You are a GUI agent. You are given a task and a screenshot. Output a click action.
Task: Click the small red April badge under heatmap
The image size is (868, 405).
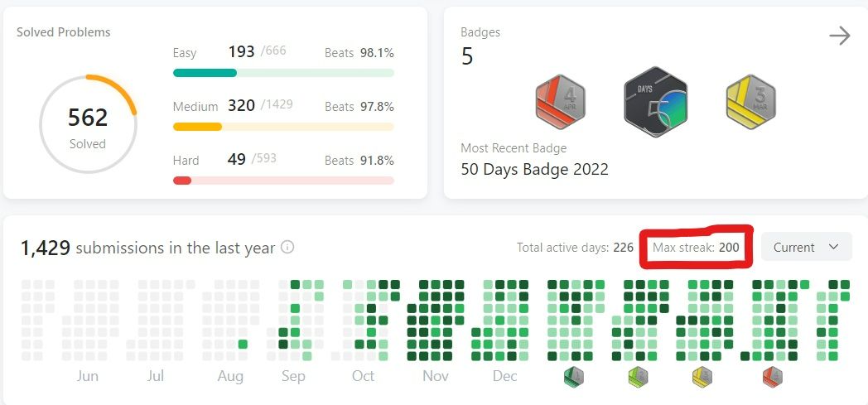pyautogui.click(x=772, y=378)
